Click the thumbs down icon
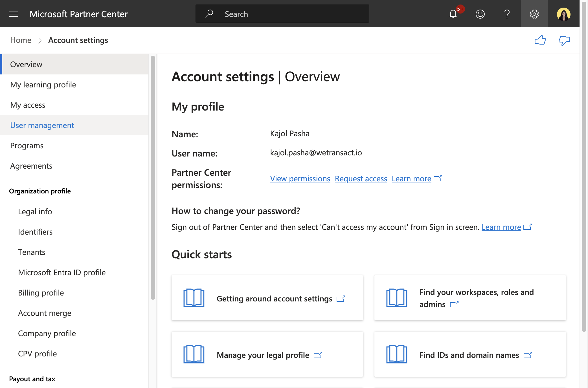Viewport: 588px width, 388px height. [564, 40]
